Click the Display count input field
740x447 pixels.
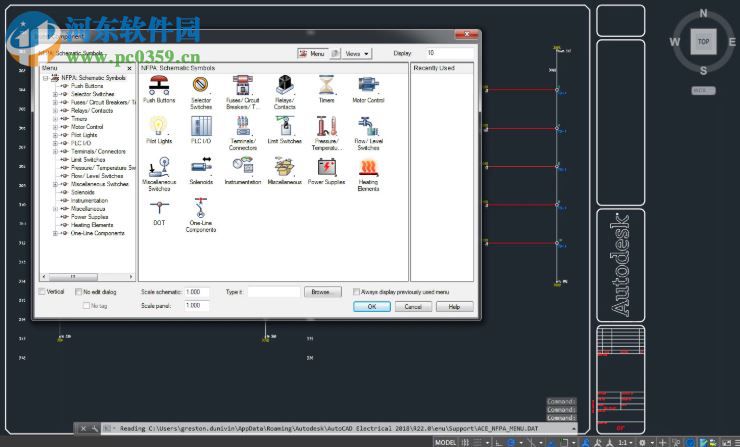pos(448,53)
